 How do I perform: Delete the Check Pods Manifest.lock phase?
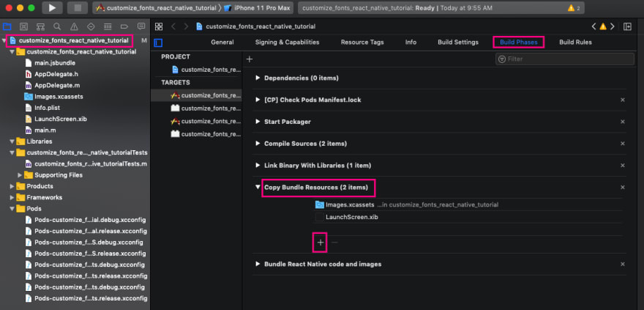[x=623, y=100]
